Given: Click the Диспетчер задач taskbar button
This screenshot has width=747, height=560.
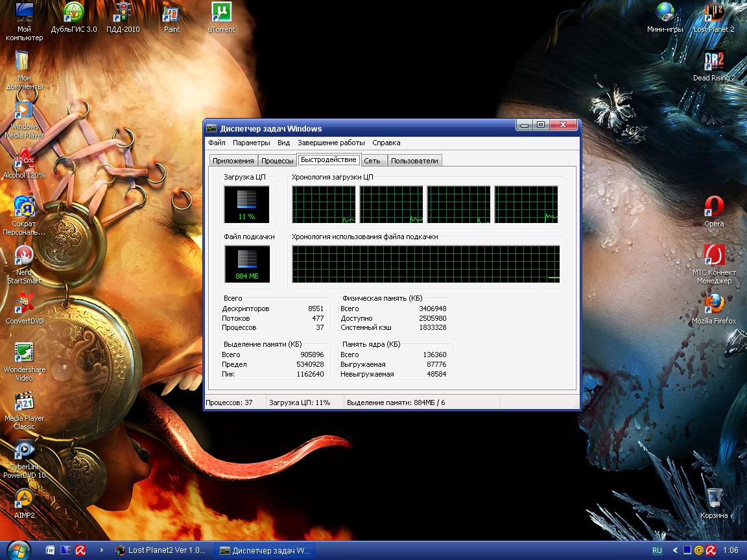Looking at the screenshot, I should pos(265,550).
